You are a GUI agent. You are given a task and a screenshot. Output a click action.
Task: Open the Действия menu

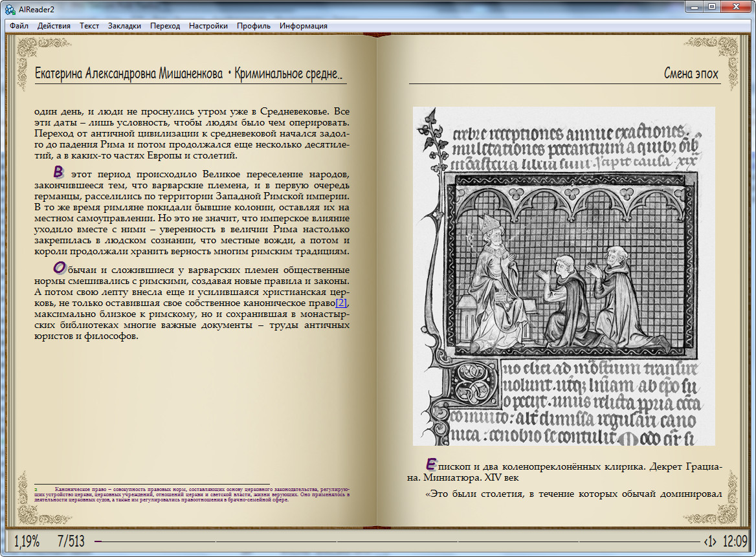[x=54, y=26]
